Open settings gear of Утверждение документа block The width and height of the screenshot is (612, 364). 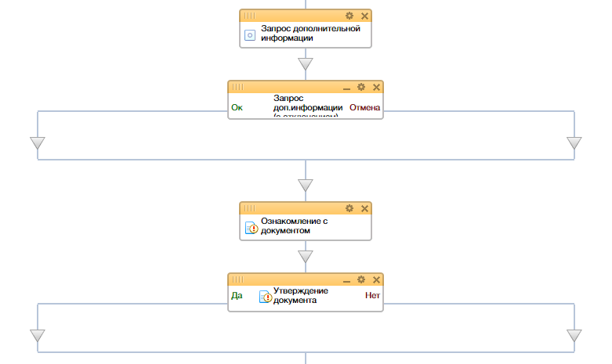[x=361, y=279]
